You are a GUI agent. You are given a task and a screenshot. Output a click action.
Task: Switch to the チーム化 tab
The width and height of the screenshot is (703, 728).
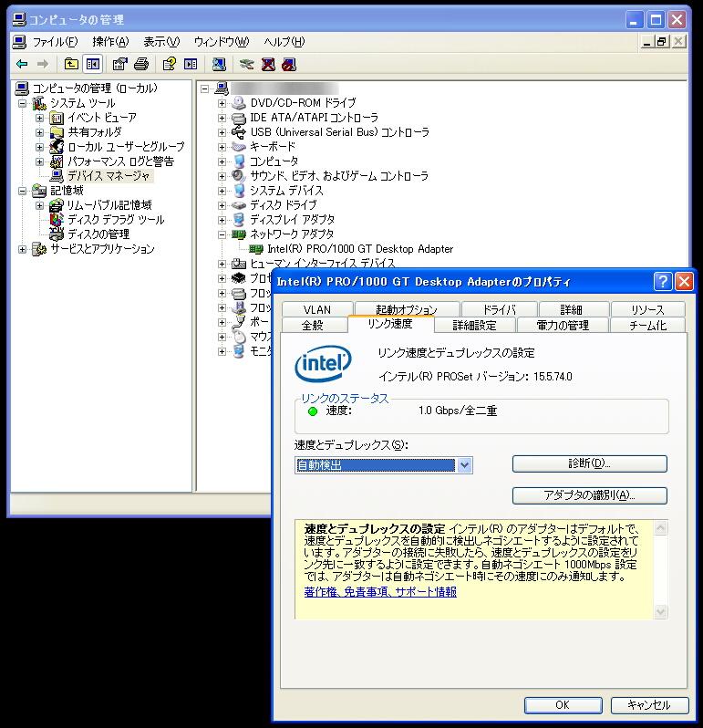[x=647, y=325]
